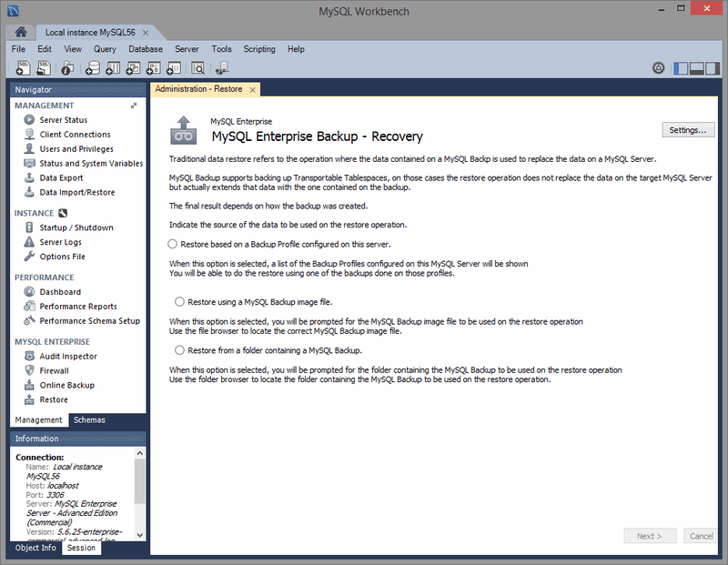The width and height of the screenshot is (728, 565).
Task: Toggle right sidebar panel visibility
Action: [713, 68]
